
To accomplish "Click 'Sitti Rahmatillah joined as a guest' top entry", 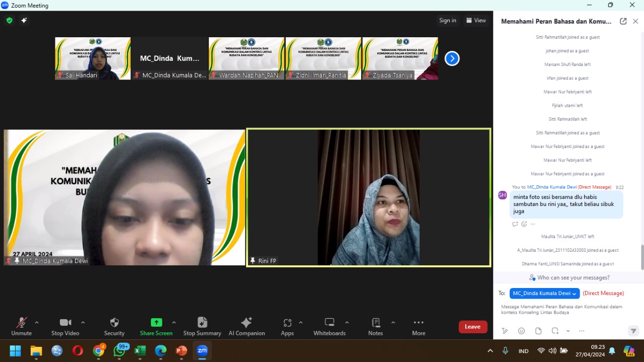I will 568,37.
